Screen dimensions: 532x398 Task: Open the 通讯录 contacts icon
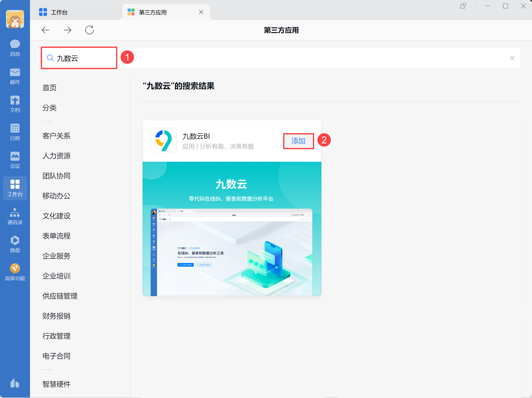pyautogui.click(x=15, y=216)
